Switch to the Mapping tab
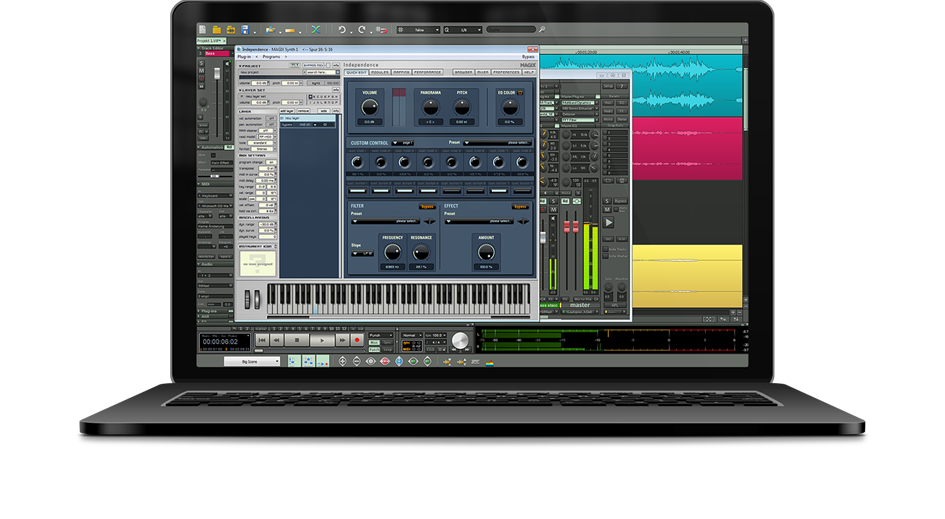 click(x=401, y=72)
